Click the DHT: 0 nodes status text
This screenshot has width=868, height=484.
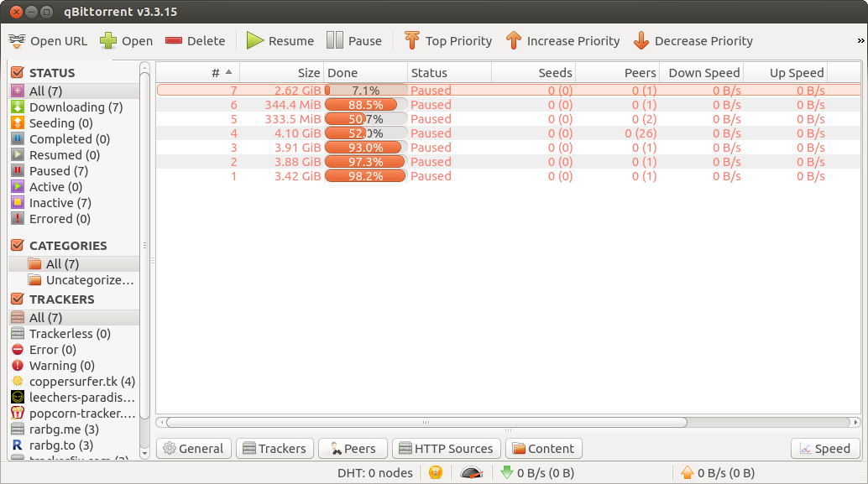(374, 473)
